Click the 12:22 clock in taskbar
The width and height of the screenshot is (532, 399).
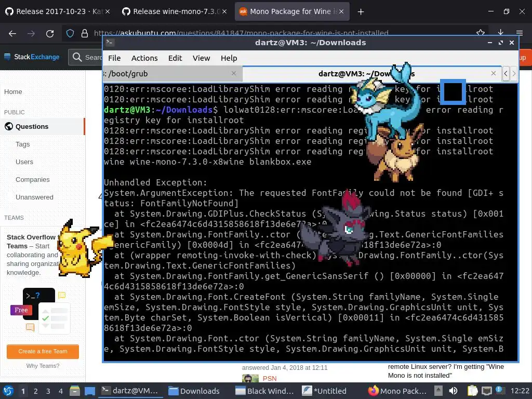coord(520,391)
